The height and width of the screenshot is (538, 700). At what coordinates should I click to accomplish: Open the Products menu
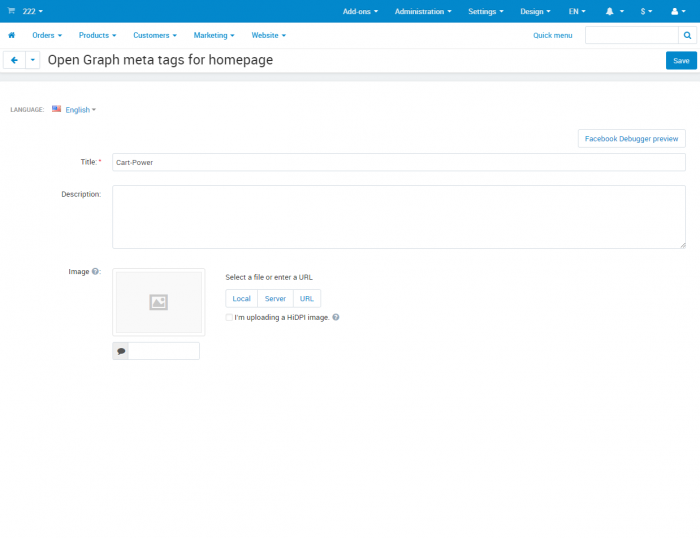coord(97,35)
